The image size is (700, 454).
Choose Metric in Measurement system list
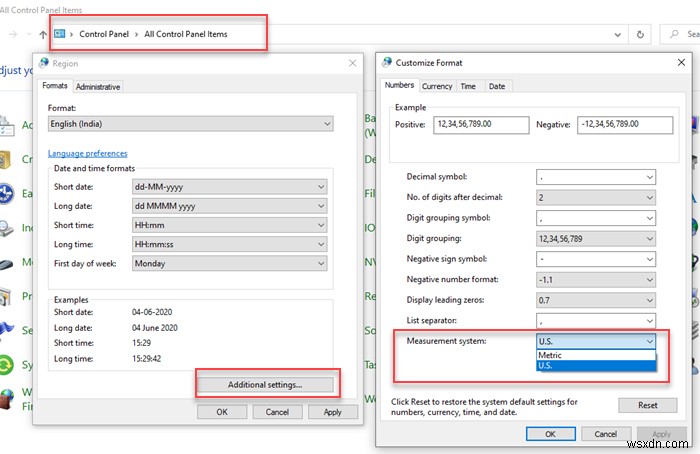(x=596, y=355)
